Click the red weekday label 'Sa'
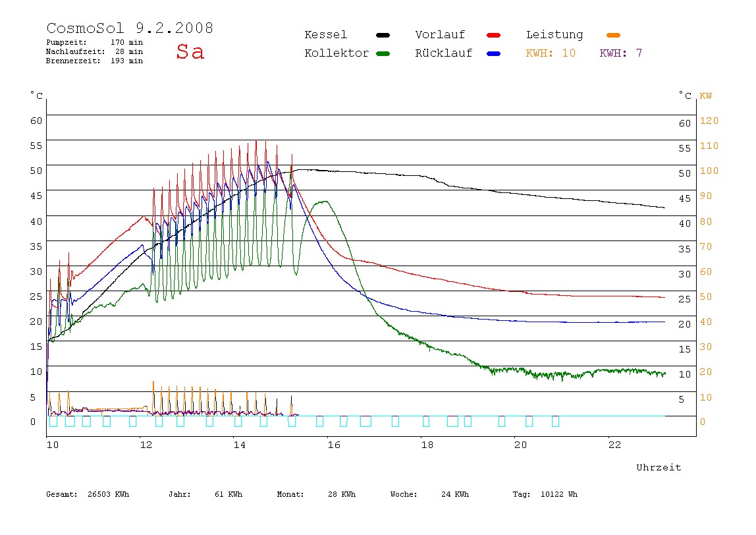 (190, 51)
